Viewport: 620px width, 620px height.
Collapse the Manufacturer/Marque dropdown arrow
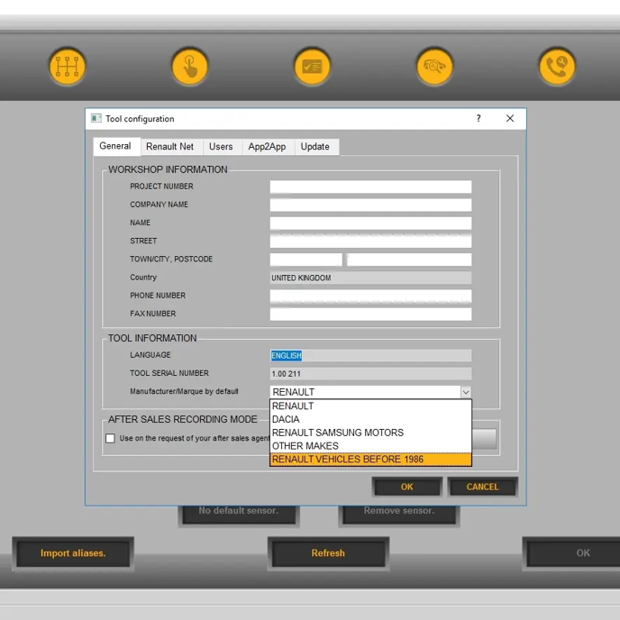466,392
